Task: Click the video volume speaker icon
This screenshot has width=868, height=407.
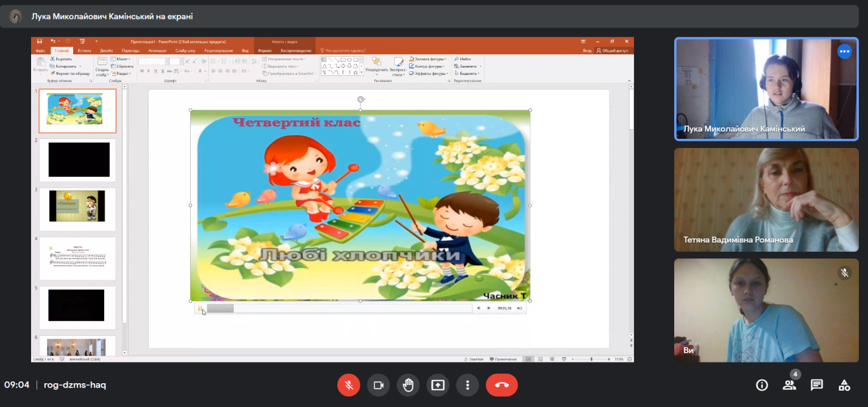Action: click(519, 308)
